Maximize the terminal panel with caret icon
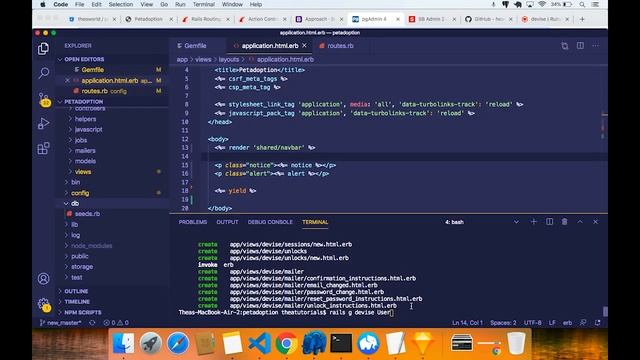 [x=580, y=222]
